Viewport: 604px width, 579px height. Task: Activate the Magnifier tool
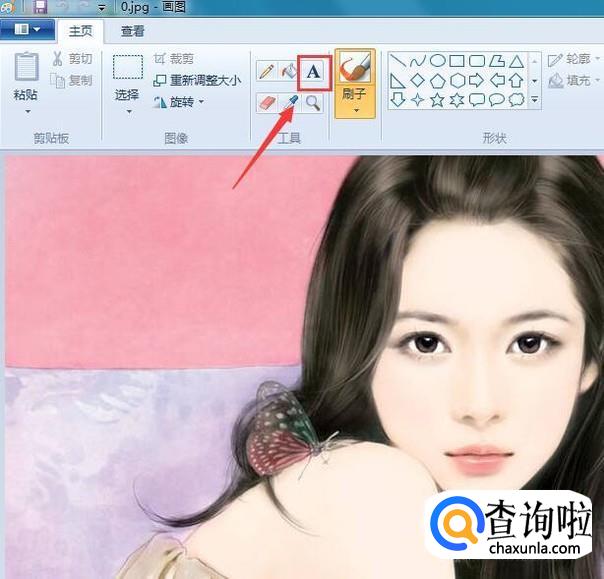pyautogui.click(x=313, y=103)
